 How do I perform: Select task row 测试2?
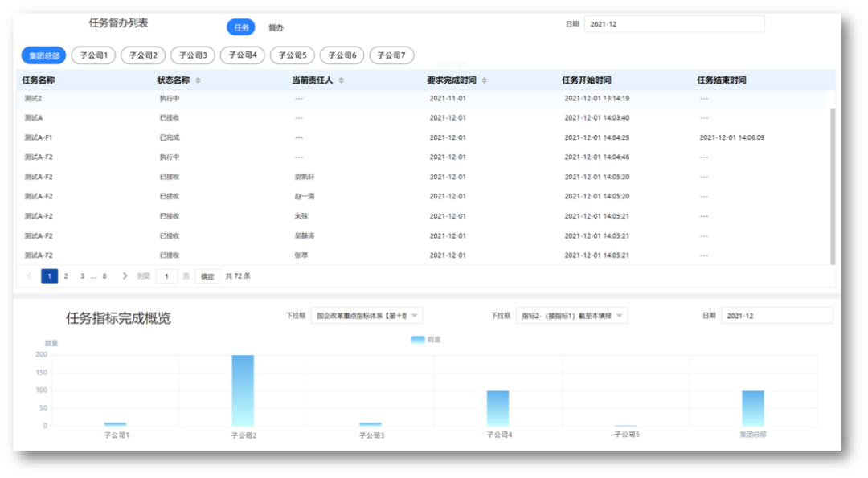pyautogui.click(x=422, y=99)
